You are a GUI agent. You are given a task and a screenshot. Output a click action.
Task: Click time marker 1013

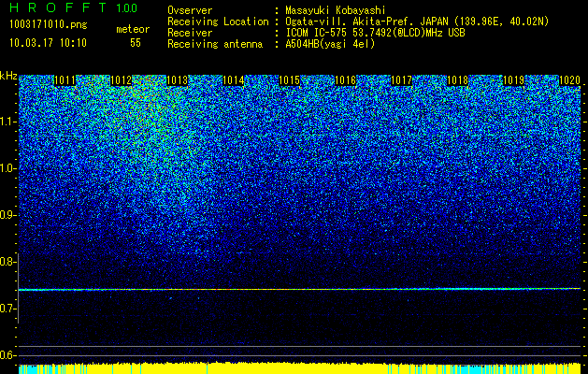point(177,80)
